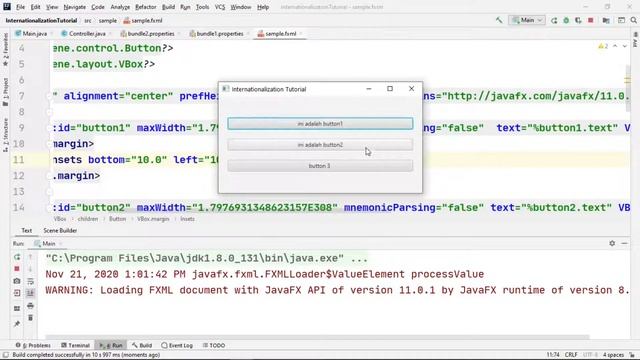Open the Navigate menu
The image size is (640, 360).
click(75, 7)
